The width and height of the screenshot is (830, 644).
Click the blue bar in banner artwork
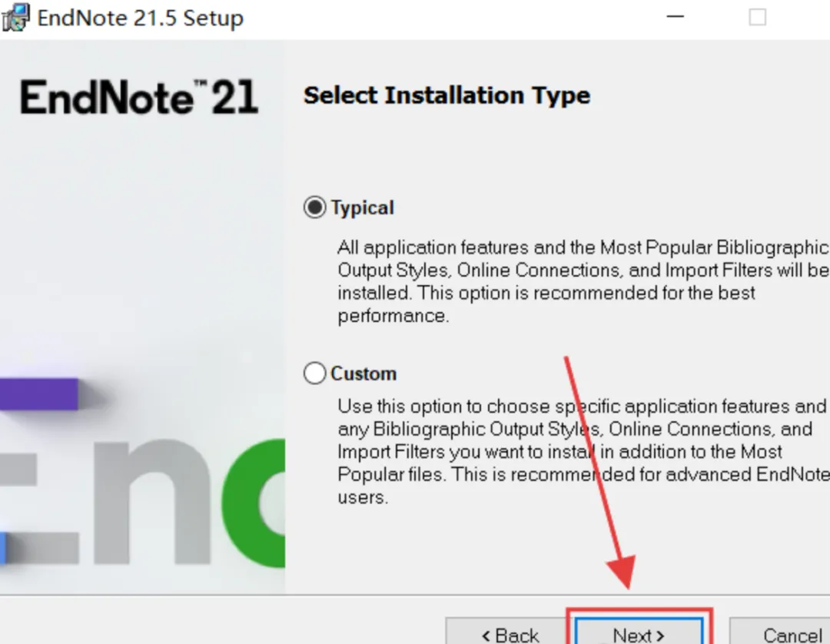click(2, 548)
